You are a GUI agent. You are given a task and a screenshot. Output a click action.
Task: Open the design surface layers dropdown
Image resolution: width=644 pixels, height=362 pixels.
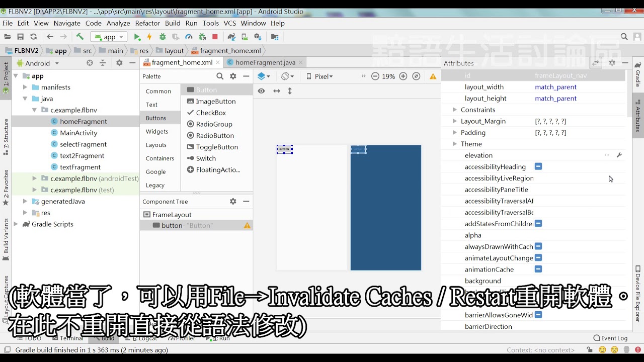[x=264, y=76]
